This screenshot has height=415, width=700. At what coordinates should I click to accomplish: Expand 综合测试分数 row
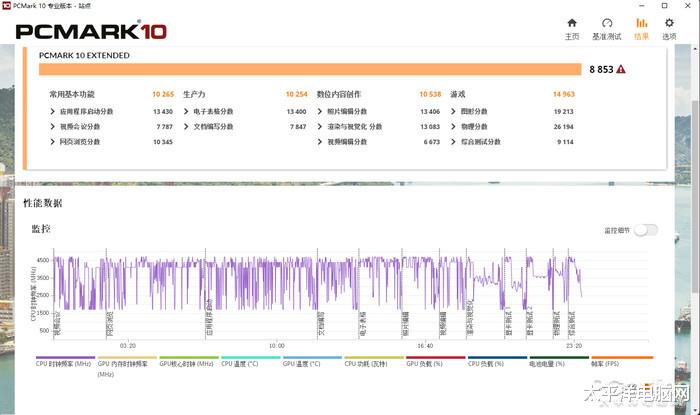coord(453,141)
